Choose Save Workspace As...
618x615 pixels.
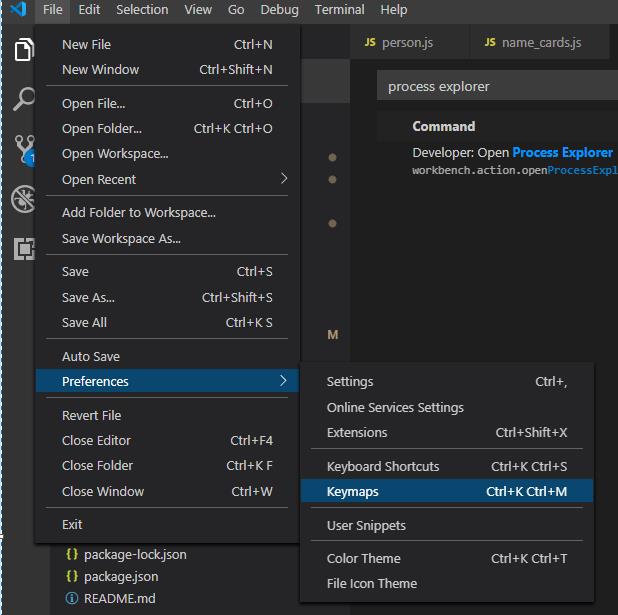167,239
